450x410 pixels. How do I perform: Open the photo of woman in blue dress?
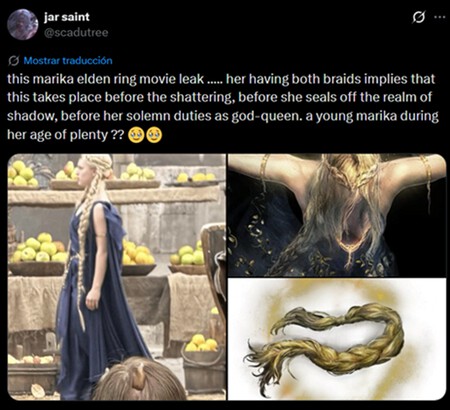tap(117, 277)
